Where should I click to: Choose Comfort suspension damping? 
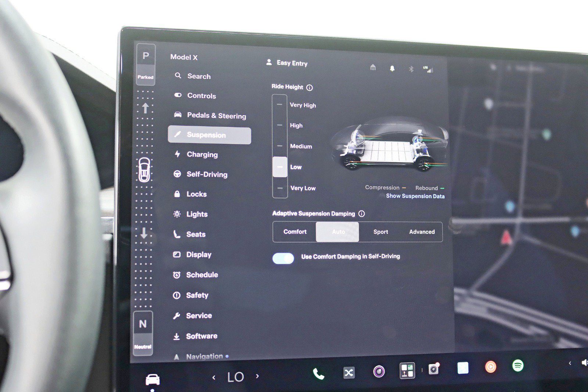(295, 232)
